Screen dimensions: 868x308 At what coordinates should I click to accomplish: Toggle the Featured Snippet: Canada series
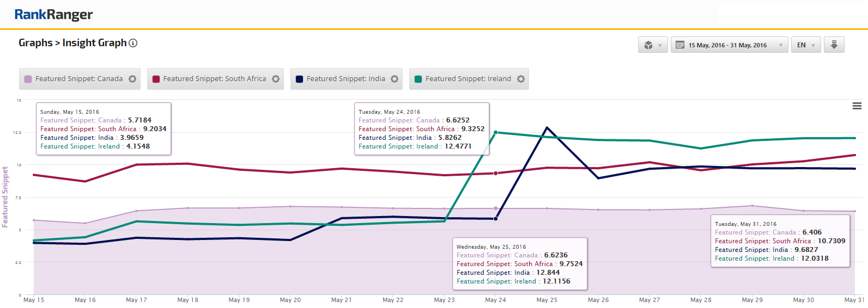(x=79, y=79)
